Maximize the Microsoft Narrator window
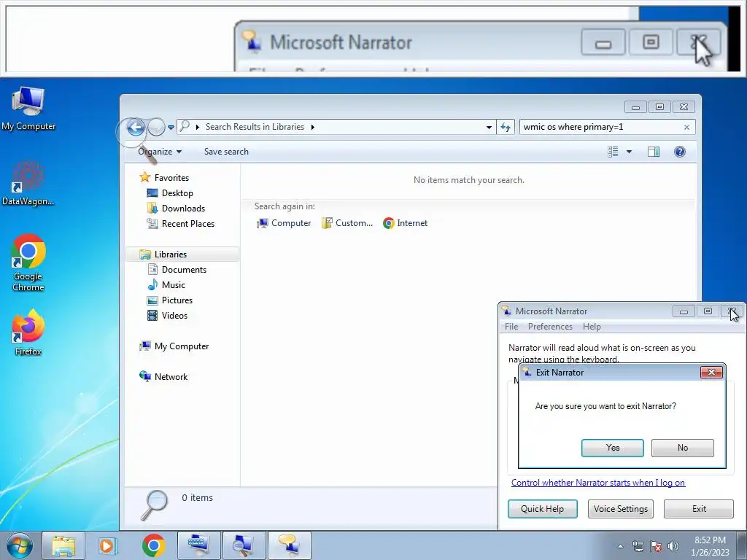The image size is (747, 560). (x=708, y=311)
